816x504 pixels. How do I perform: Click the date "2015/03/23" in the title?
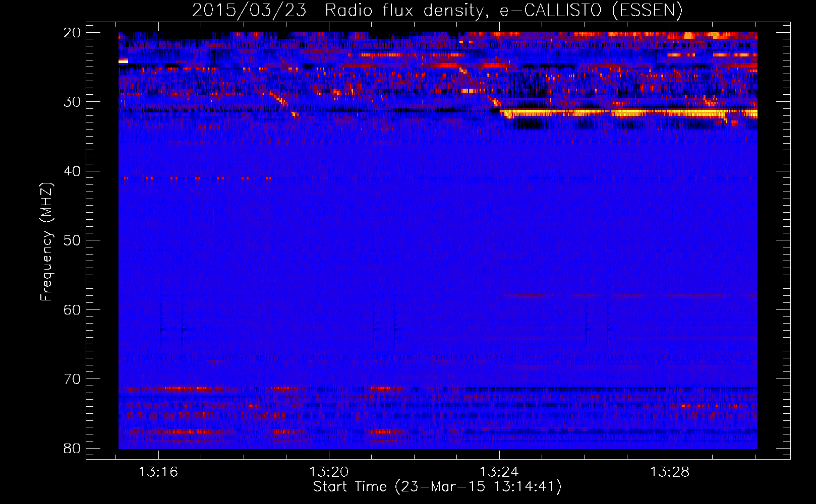(x=249, y=11)
